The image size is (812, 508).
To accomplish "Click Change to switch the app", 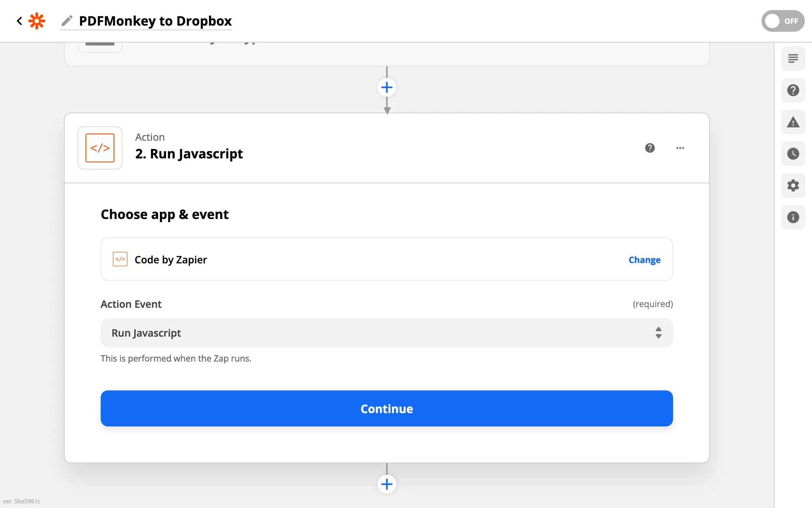I will coord(644,259).
